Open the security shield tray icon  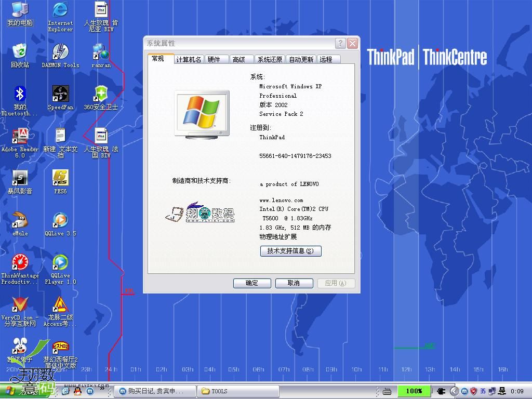click(474, 391)
